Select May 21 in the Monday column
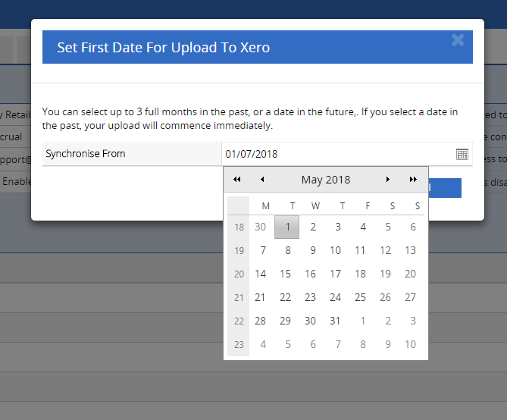 coord(261,297)
